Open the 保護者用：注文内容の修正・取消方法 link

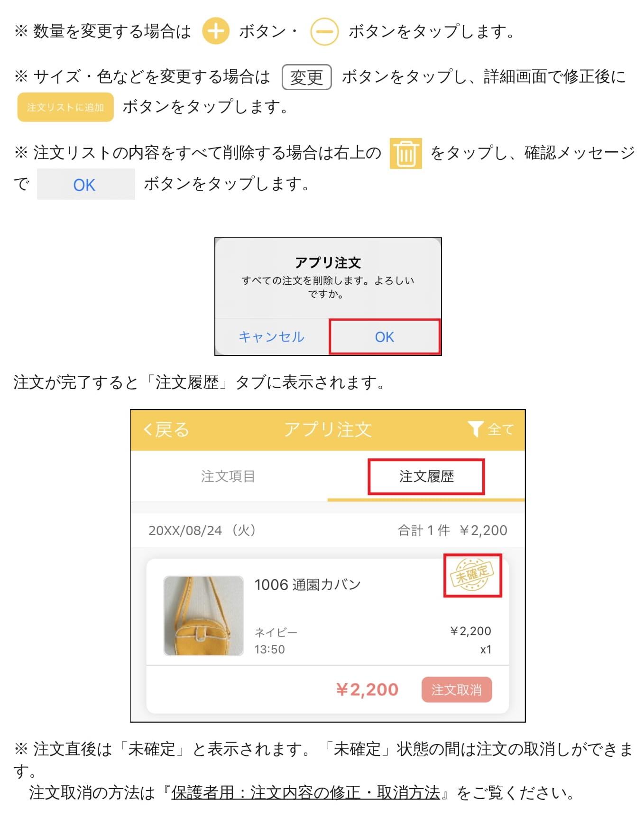(306, 792)
